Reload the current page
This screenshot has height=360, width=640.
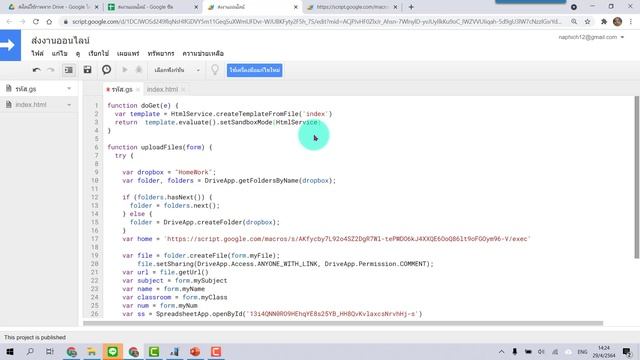(x=36, y=22)
